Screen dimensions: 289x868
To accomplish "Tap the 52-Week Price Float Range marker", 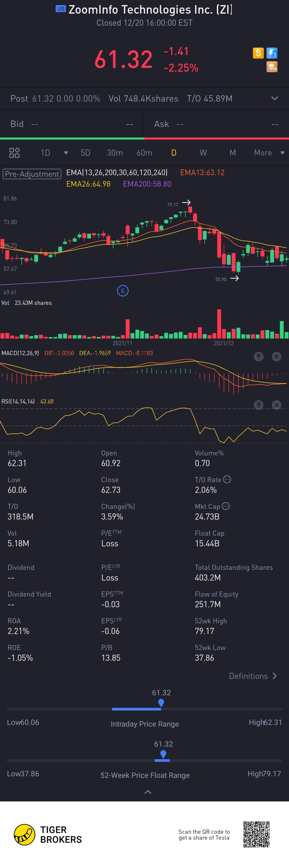I will tap(163, 754).
